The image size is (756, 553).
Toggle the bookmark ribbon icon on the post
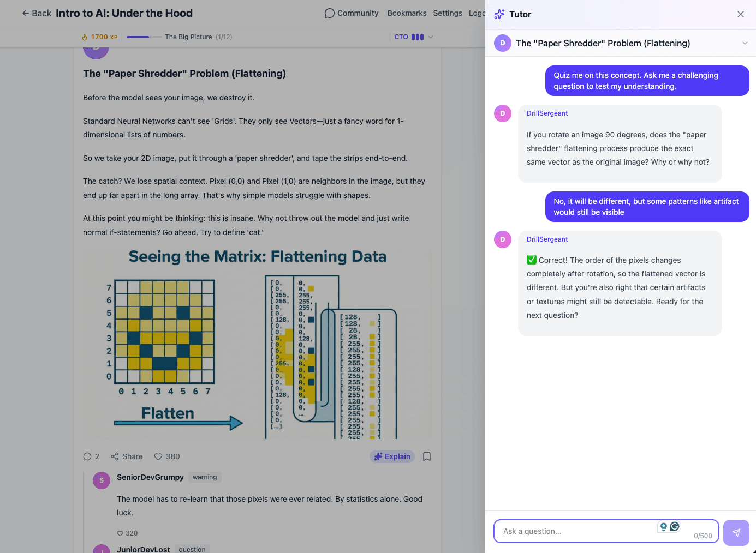[427, 456]
